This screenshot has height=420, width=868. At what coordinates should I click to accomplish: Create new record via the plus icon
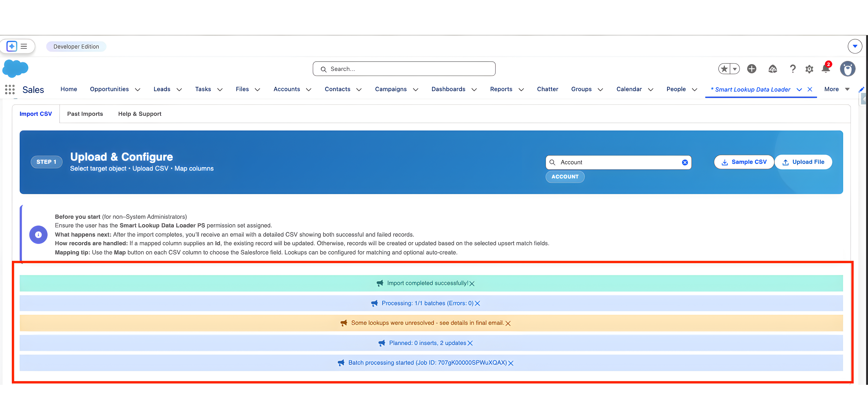pos(752,69)
